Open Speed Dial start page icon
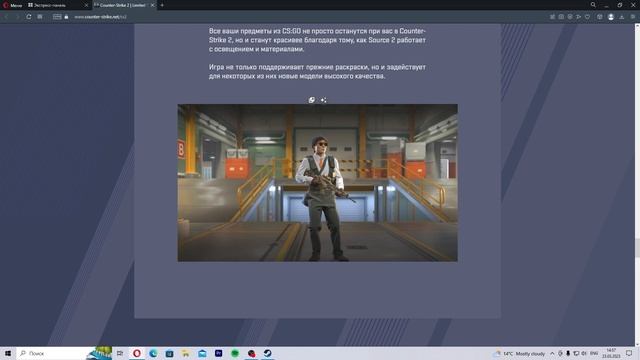The width and height of the screenshot is (640, 360). (x=40, y=17)
